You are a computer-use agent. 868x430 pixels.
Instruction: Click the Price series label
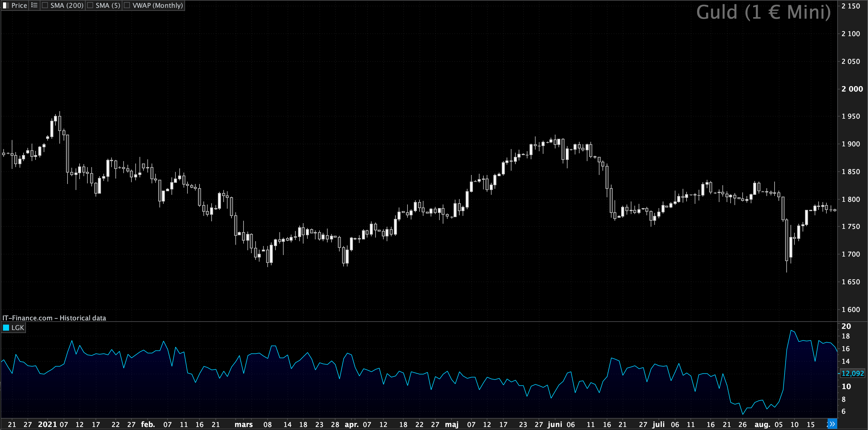point(19,5)
